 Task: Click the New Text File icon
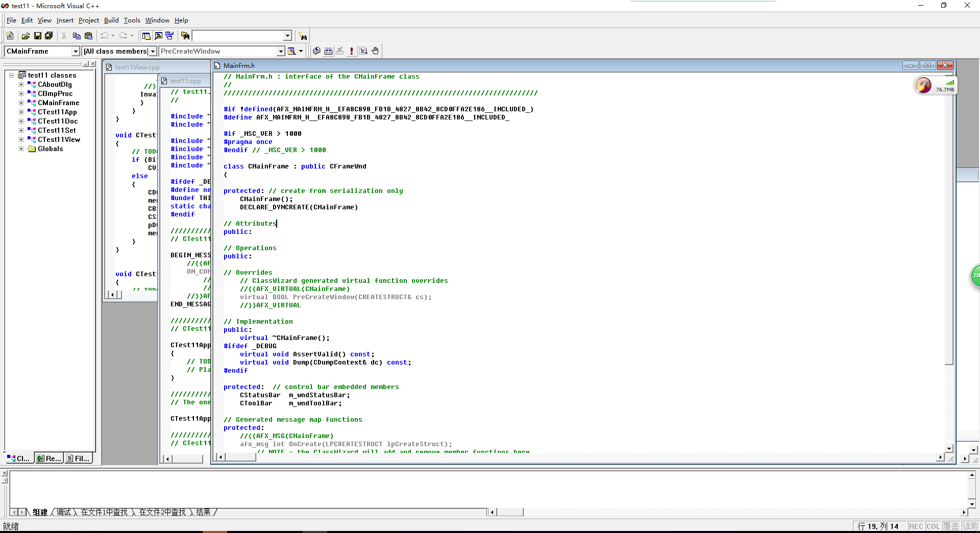tap(10, 36)
